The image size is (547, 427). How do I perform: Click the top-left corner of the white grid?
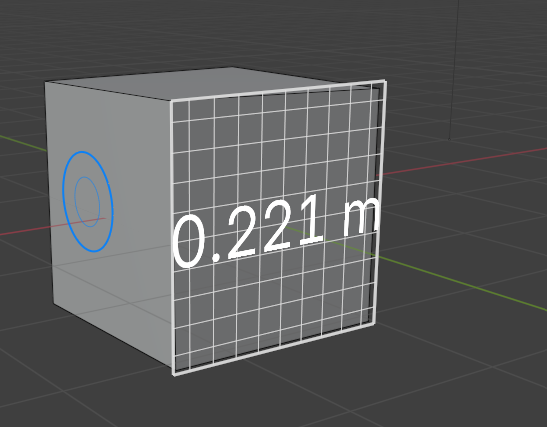click(171, 101)
